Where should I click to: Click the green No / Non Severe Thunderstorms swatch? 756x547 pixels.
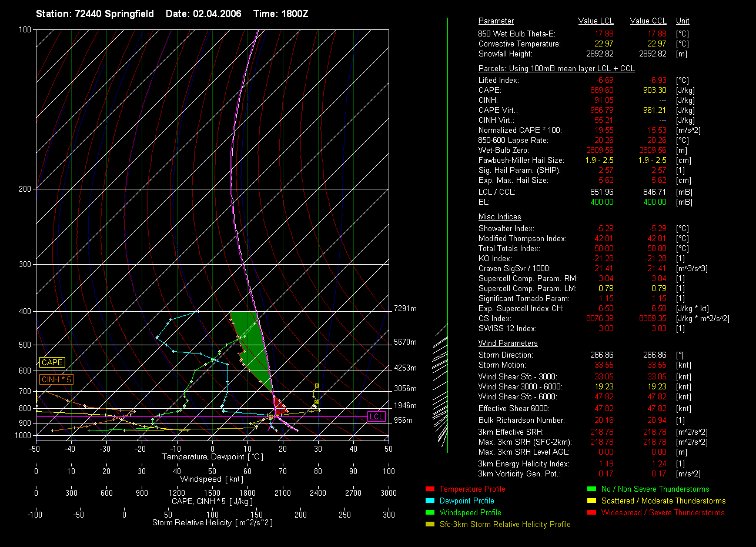pyautogui.click(x=591, y=489)
